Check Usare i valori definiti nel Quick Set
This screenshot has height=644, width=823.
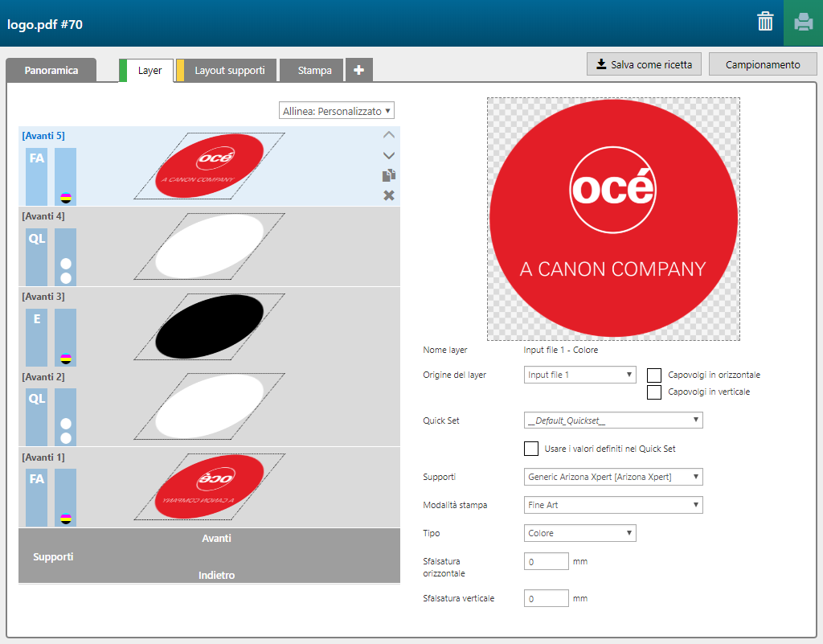531,449
